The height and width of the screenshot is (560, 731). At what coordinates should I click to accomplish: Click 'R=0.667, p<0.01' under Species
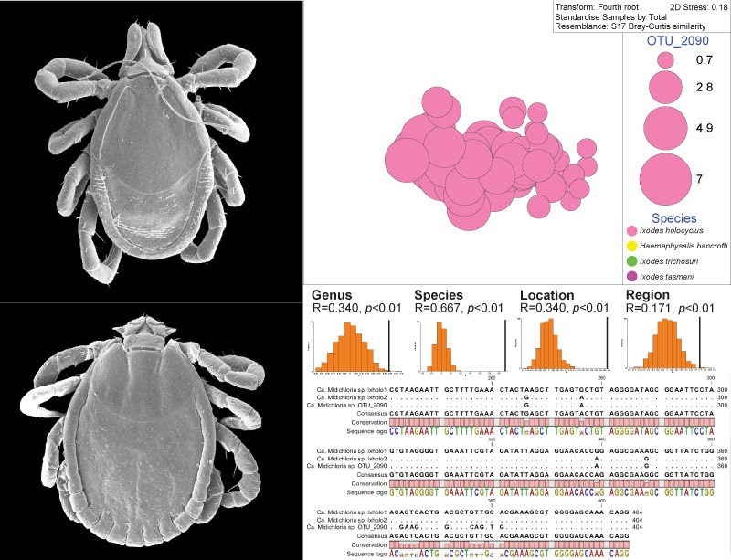point(459,308)
